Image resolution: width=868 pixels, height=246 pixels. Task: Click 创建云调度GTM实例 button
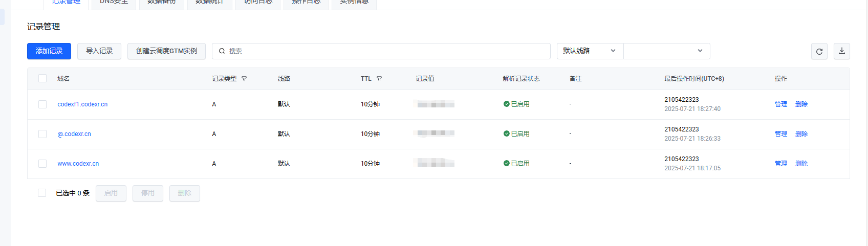[x=166, y=51]
